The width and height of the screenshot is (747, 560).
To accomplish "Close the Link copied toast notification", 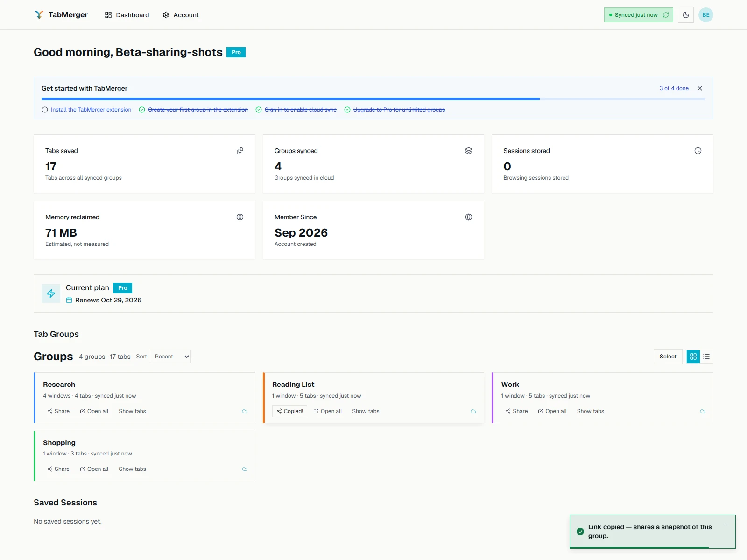I will 726,525.
